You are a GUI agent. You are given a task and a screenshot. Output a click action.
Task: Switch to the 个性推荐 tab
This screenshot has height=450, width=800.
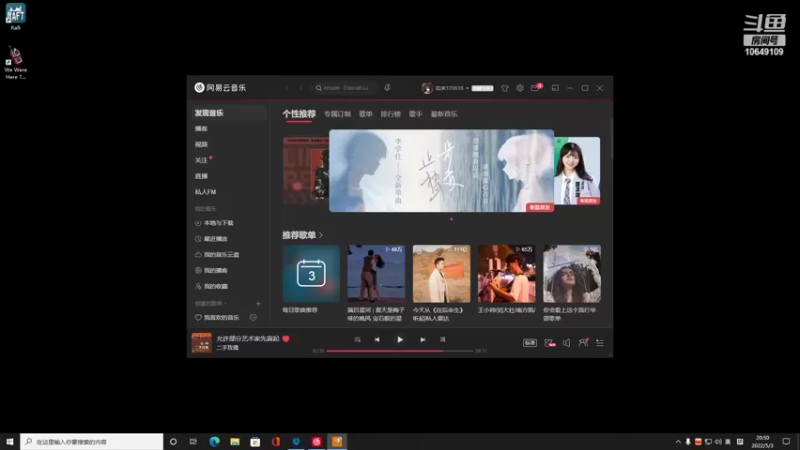pyautogui.click(x=299, y=114)
